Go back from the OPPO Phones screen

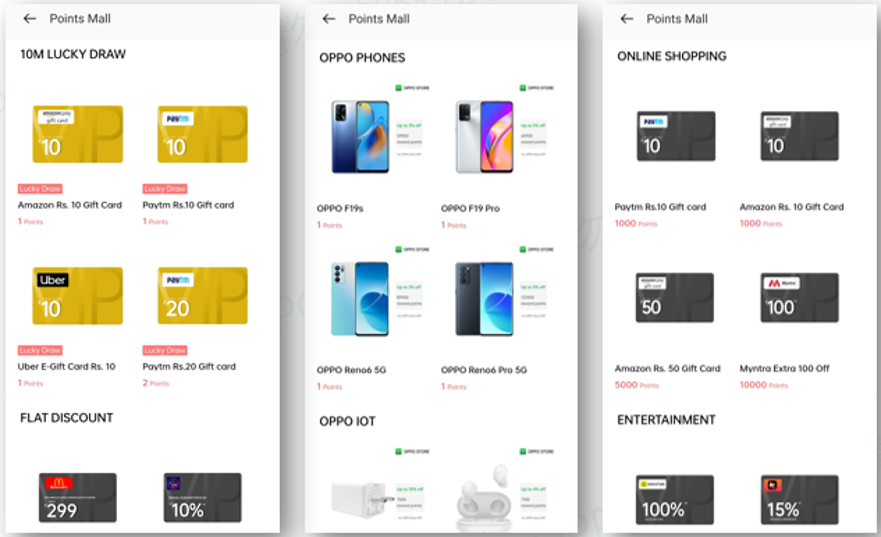pos(329,19)
